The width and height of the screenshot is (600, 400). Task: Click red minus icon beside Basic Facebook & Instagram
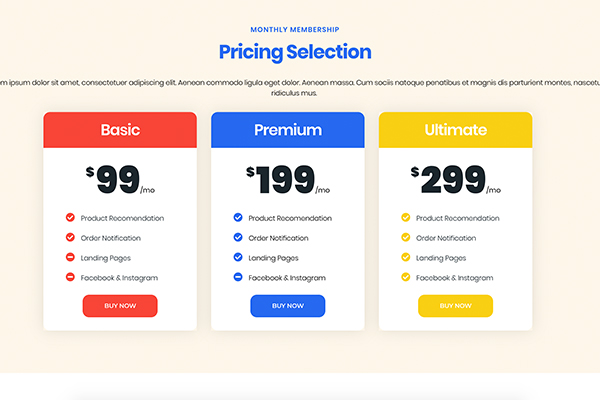coord(70,277)
